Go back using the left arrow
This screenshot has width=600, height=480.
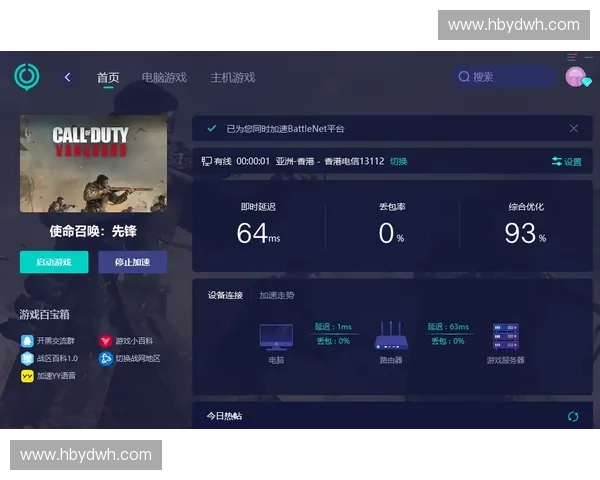click(x=68, y=77)
